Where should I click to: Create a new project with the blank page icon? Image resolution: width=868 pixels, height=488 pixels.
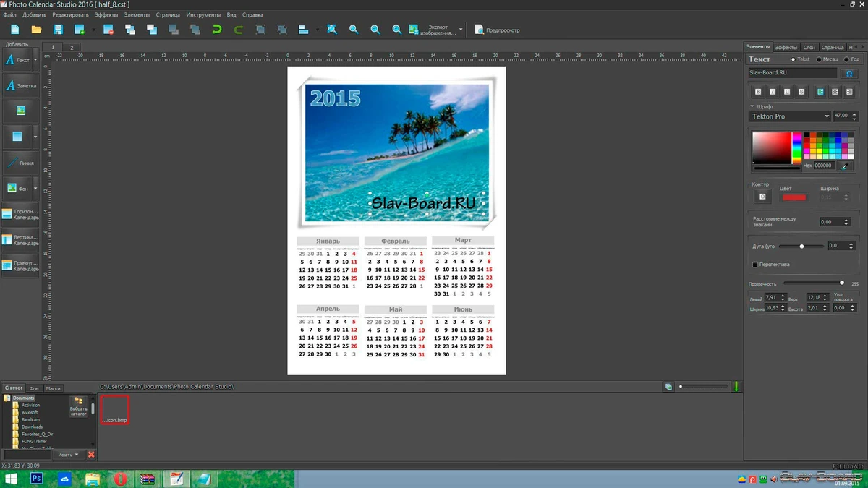14,30
